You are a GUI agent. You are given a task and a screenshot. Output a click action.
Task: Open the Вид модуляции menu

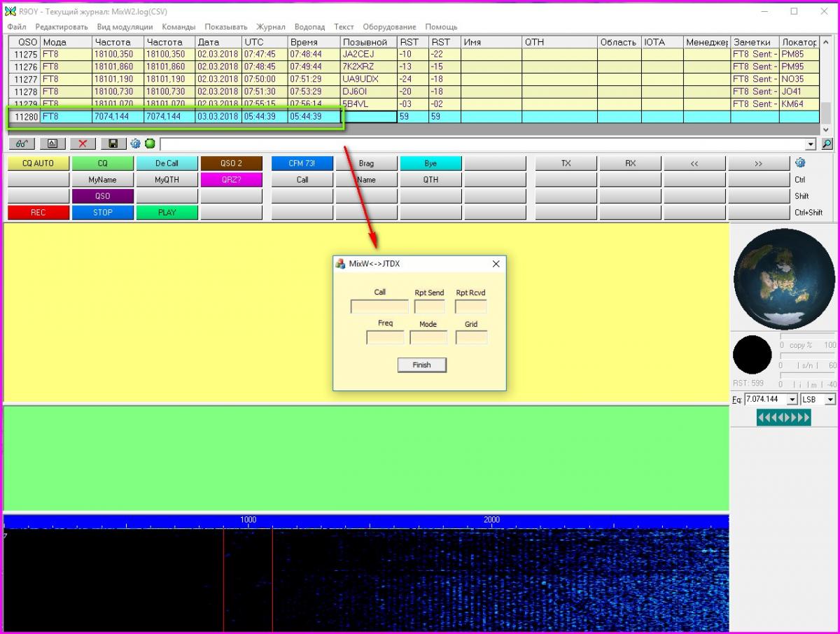point(125,27)
